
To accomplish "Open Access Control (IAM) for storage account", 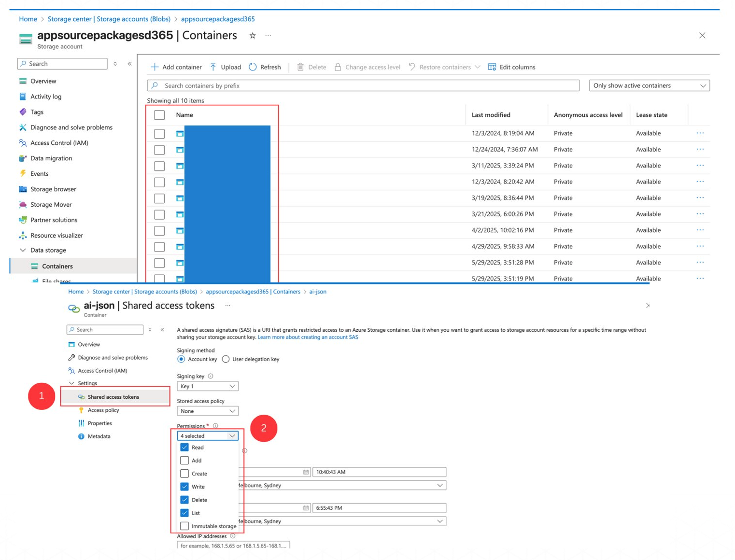I will (x=59, y=143).
